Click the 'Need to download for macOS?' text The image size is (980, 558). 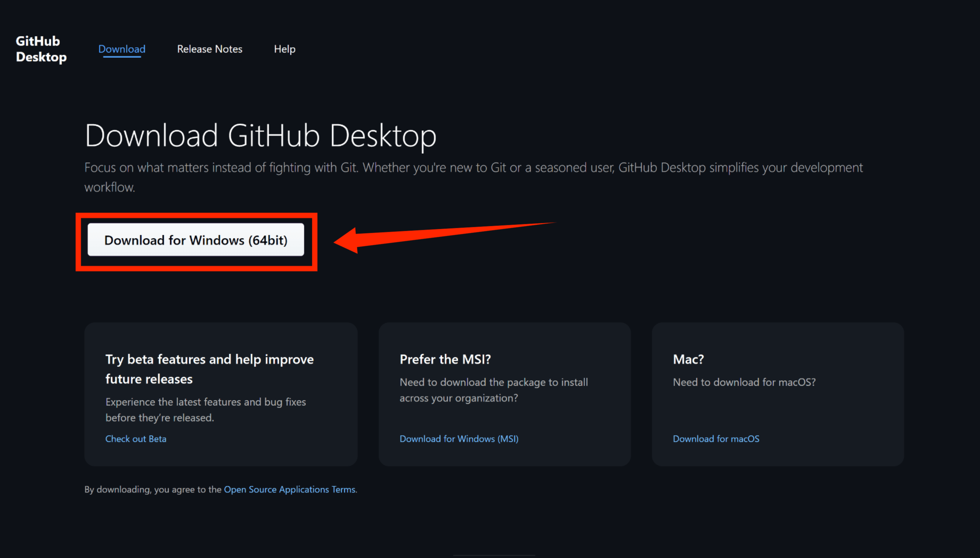pos(744,382)
